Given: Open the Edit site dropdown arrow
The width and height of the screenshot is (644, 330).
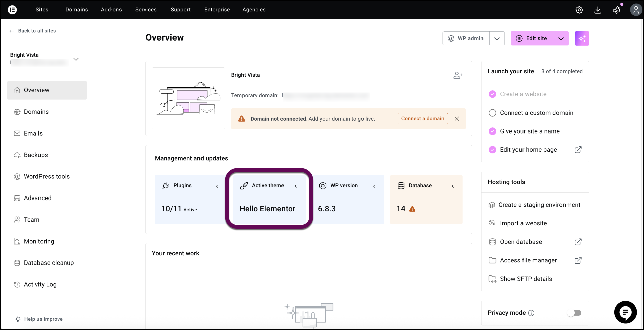Looking at the screenshot, I should pos(561,39).
